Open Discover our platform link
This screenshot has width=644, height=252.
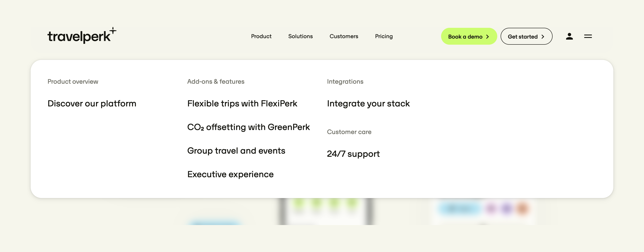click(92, 103)
